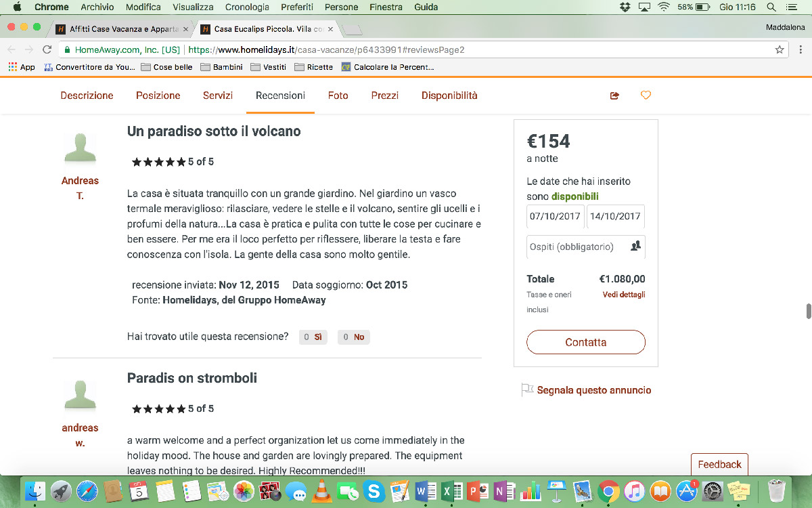812x508 pixels.
Task: Open the check-out date 14/10/2017 picker
Action: point(615,216)
